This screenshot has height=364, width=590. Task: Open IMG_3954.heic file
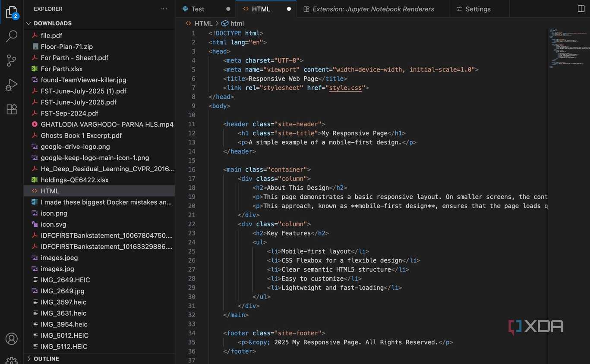click(x=99, y=324)
